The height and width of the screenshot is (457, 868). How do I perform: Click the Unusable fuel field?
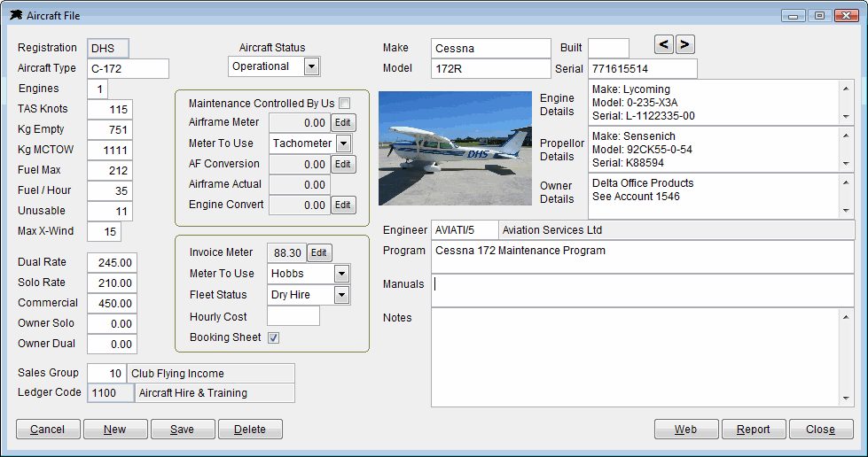click(x=110, y=212)
